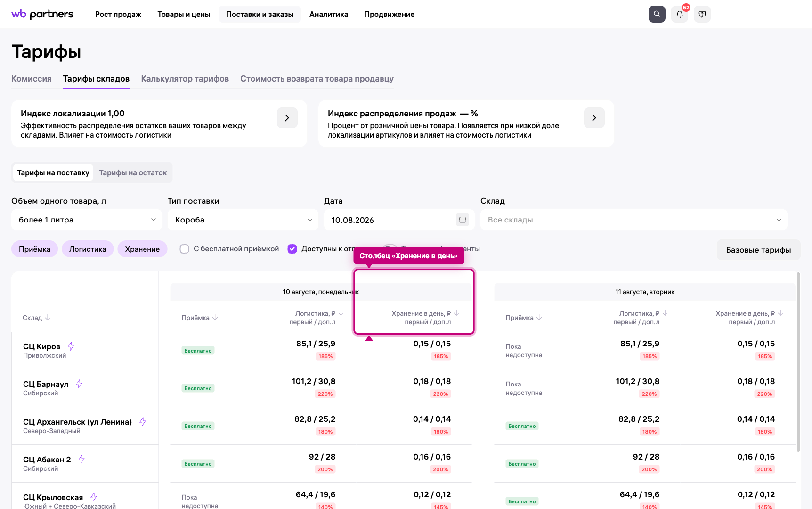This screenshot has height=509, width=812.
Task: Open Поставки и заказы menu
Action: click(260, 14)
